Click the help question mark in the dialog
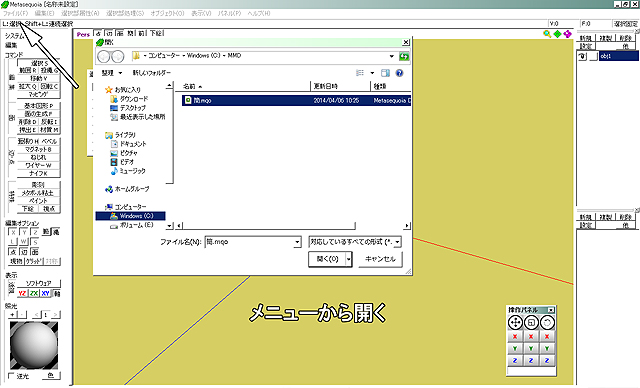 [399, 73]
